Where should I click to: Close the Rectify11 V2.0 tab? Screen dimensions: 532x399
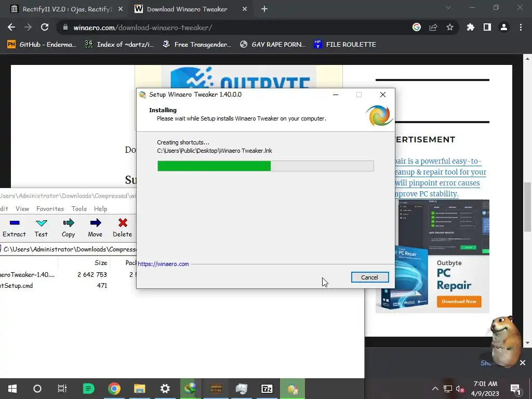click(121, 9)
